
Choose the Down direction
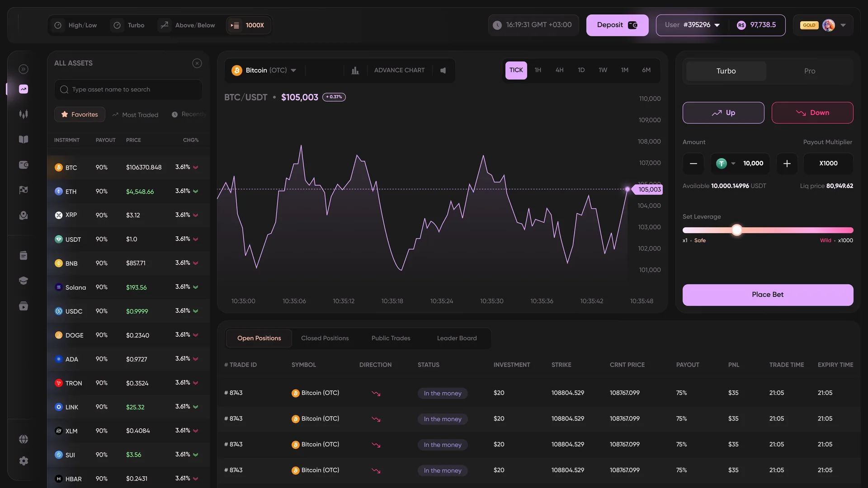tap(812, 113)
